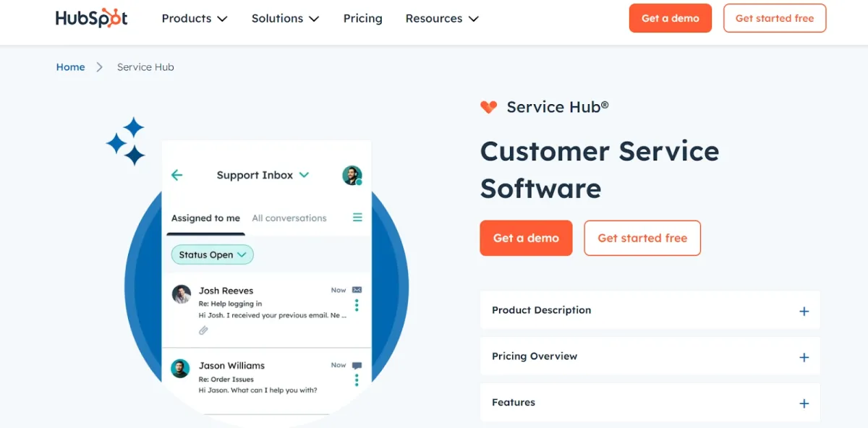Click the chat bubble icon on Jason Williams conversation
Screen dimensions: 868x428
click(x=357, y=366)
